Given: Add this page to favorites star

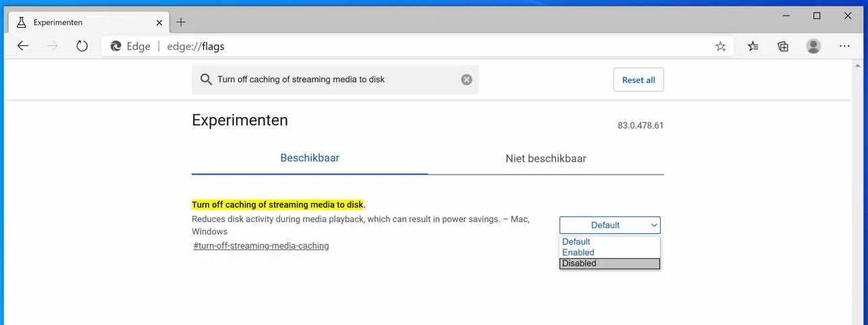Looking at the screenshot, I should (720, 47).
